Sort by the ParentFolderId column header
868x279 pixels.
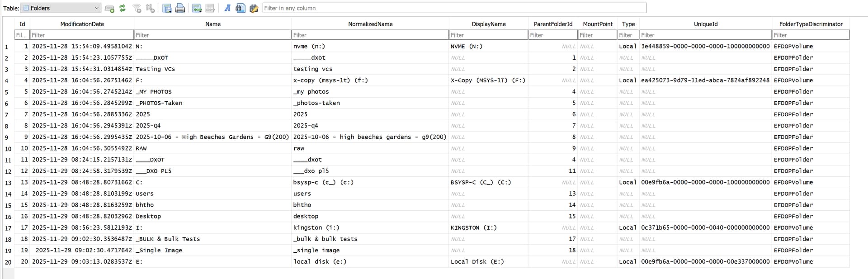[x=552, y=24]
